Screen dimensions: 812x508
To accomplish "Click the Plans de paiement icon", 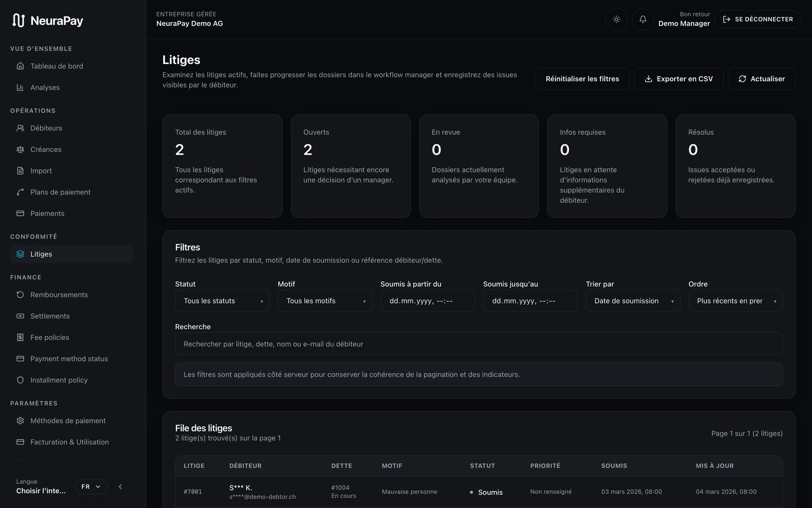I will (x=20, y=192).
